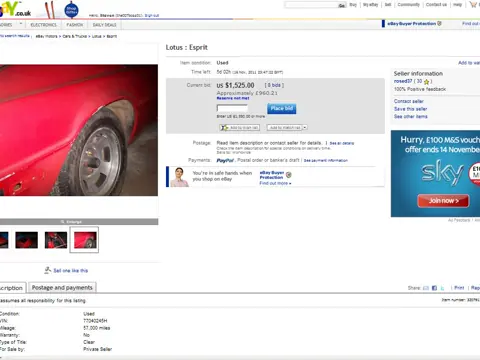Share listing via the email icon
480x360 pixels.
426,288
